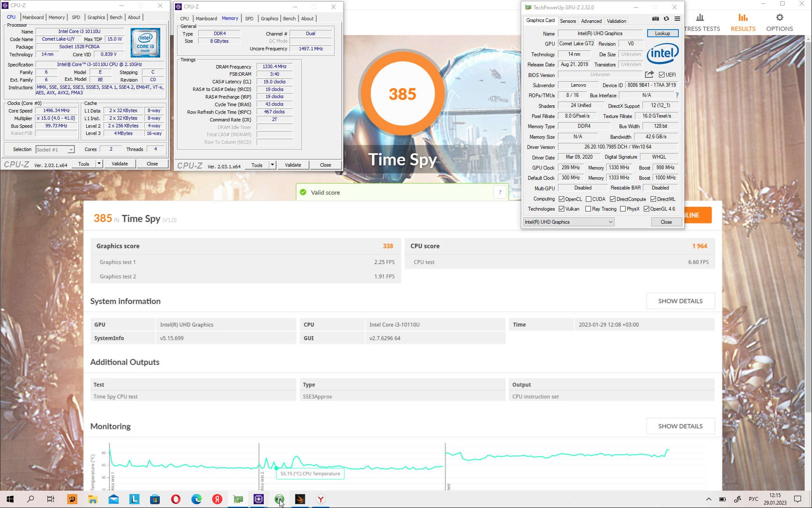Screen dimensions: 812x508
Task: Switch to the Sensors tab in GPU-Z
Action: click(568, 21)
